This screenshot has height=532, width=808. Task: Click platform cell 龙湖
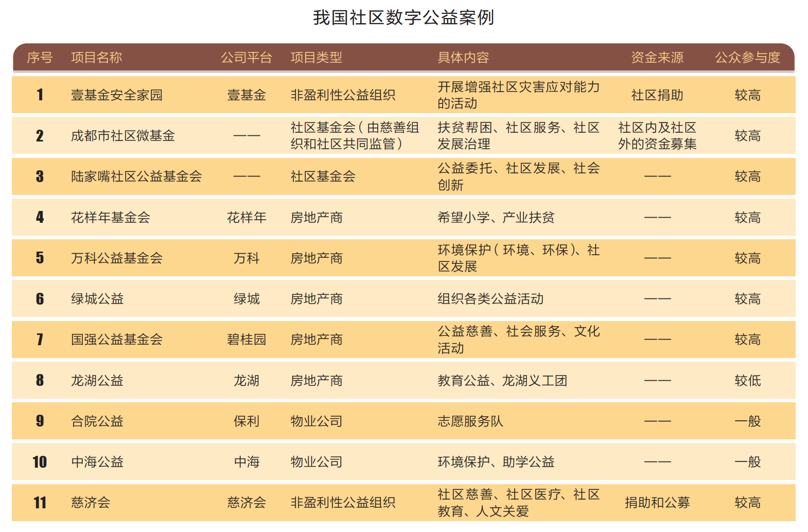click(x=247, y=381)
